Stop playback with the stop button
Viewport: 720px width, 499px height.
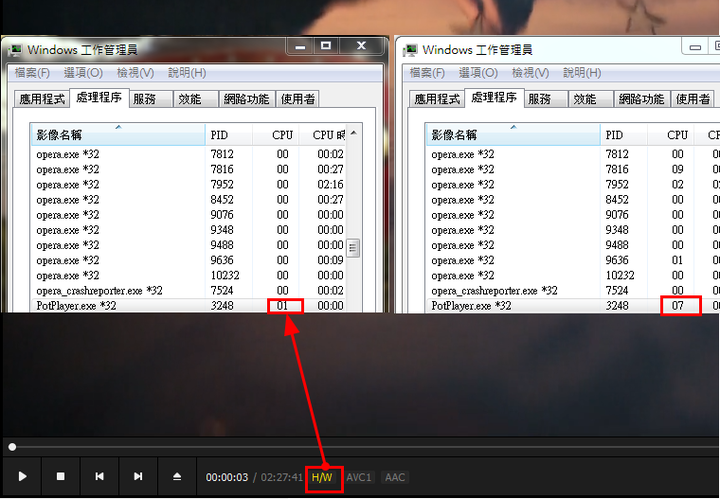(61, 477)
